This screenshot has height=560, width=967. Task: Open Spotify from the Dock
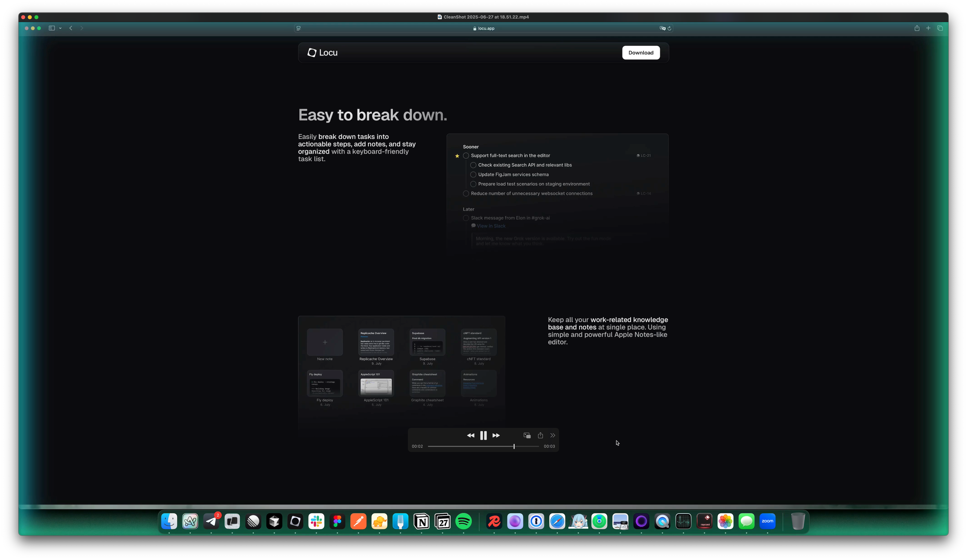(x=463, y=521)
